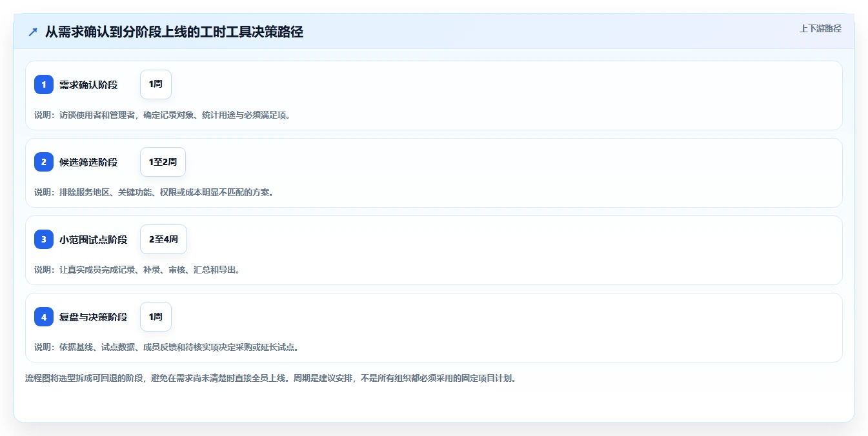Click the description starting 让真实成员完成记录
The height and width of the screenshot is (436, 868).
coord(137,270)
